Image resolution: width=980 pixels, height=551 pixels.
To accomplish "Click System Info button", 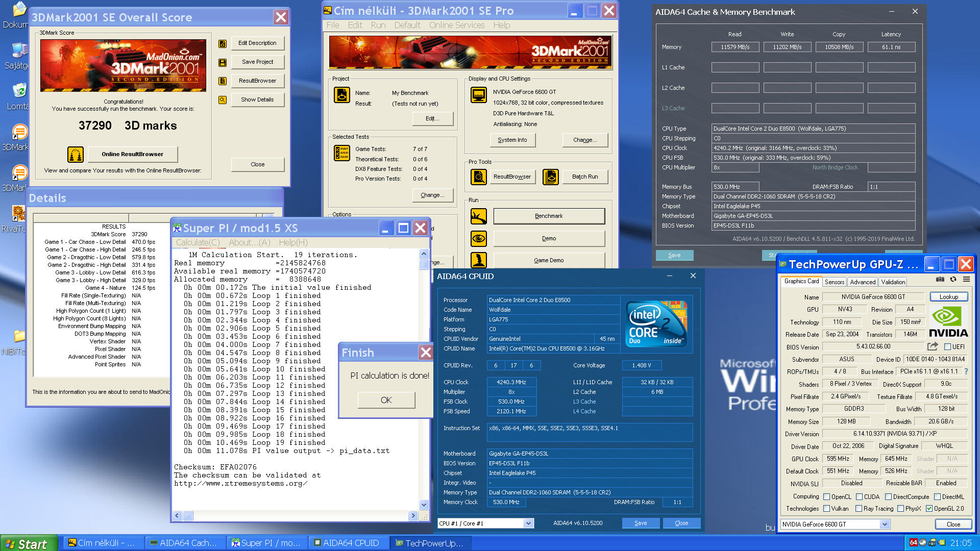I will pyautogui.click(x=512, y=140).
